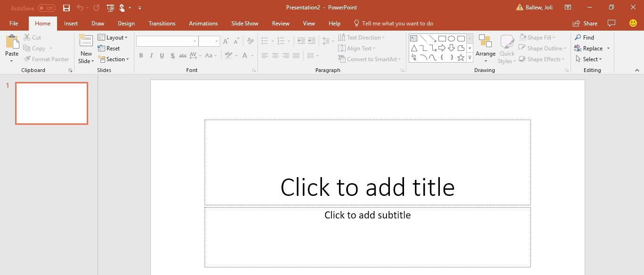
Task: Click the Share button
Action: [x=586, y=23]
